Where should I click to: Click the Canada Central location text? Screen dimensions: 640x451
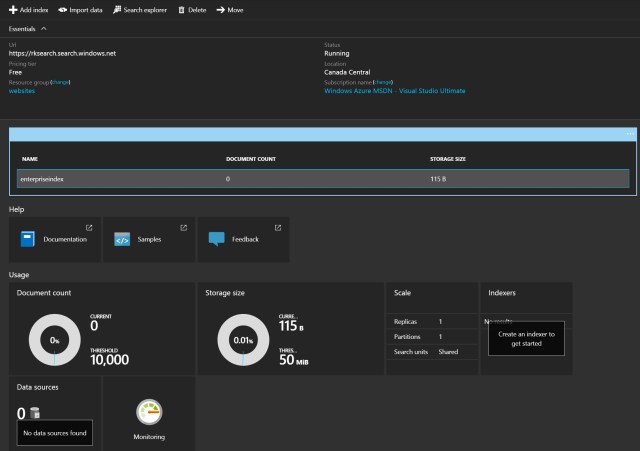347,72
